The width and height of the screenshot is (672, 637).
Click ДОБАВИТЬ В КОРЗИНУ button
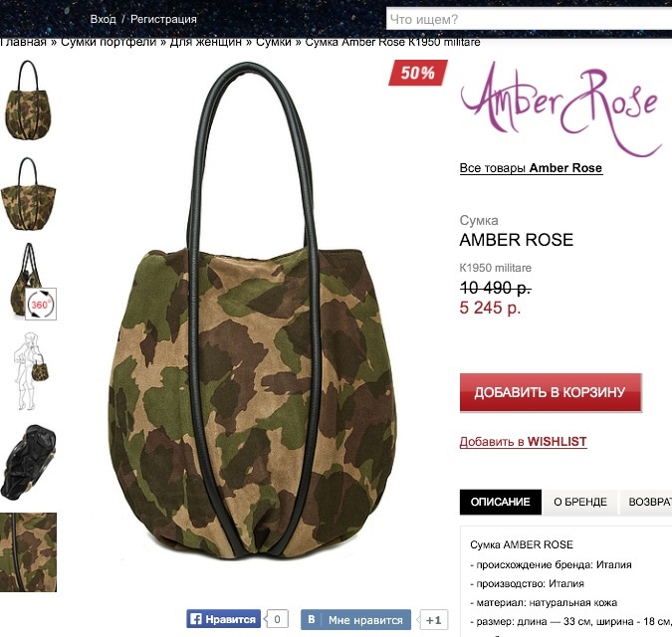click(x=551, y=392)
